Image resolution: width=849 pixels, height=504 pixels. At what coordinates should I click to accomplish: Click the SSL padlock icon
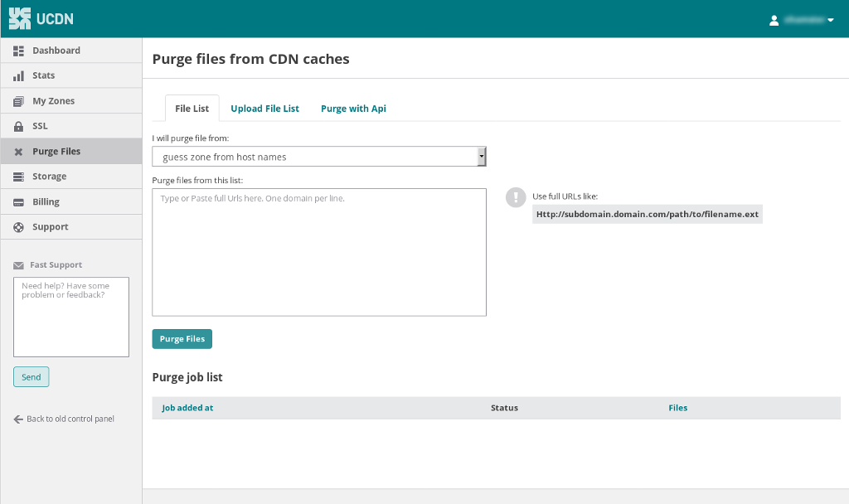pyautogui.click(x=18, y=127)
